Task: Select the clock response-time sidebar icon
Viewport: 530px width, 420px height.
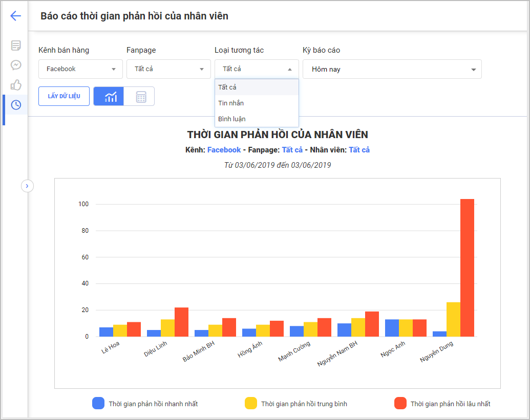Action: tap(16, 105)
